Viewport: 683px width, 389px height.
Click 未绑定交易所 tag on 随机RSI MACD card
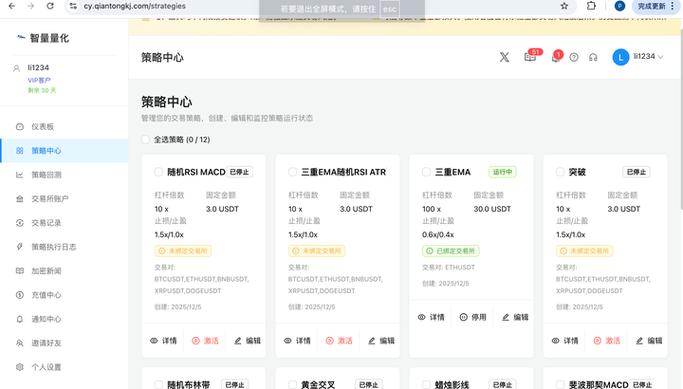183,251
